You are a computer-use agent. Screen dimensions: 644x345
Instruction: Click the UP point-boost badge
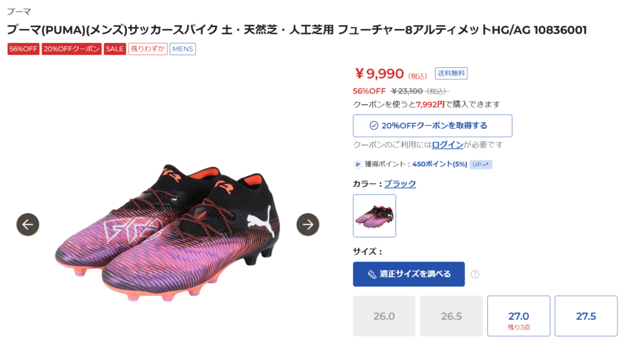coord(480,164)
